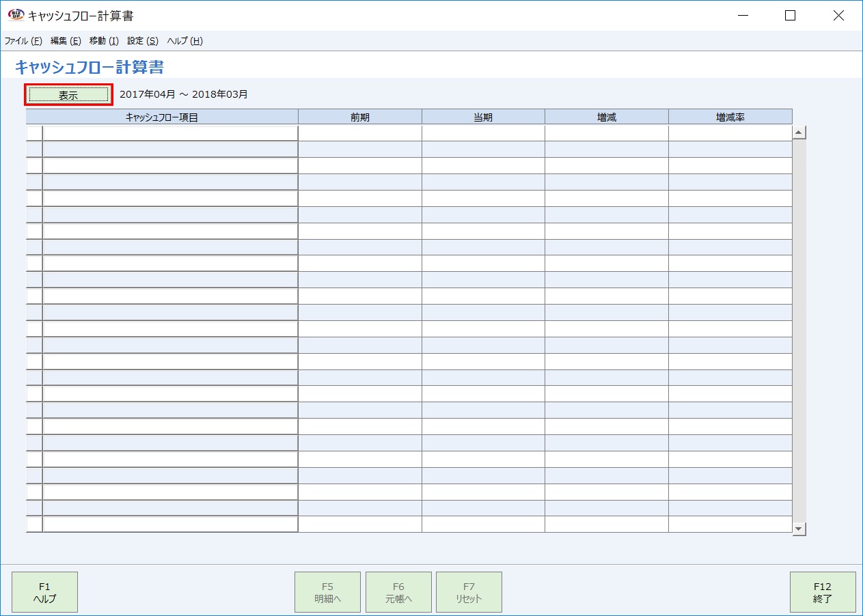Click the application icon in title bar

coord(15,15)
